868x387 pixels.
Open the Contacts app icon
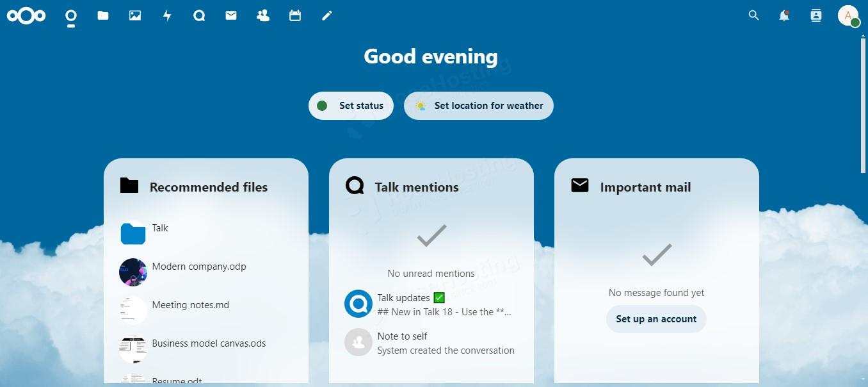tap(262, 15)
